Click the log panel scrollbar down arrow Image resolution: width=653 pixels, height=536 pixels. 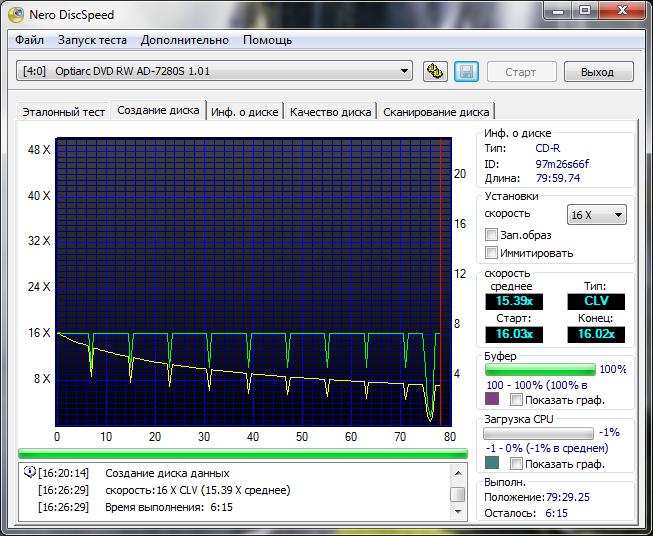point(457,511)
